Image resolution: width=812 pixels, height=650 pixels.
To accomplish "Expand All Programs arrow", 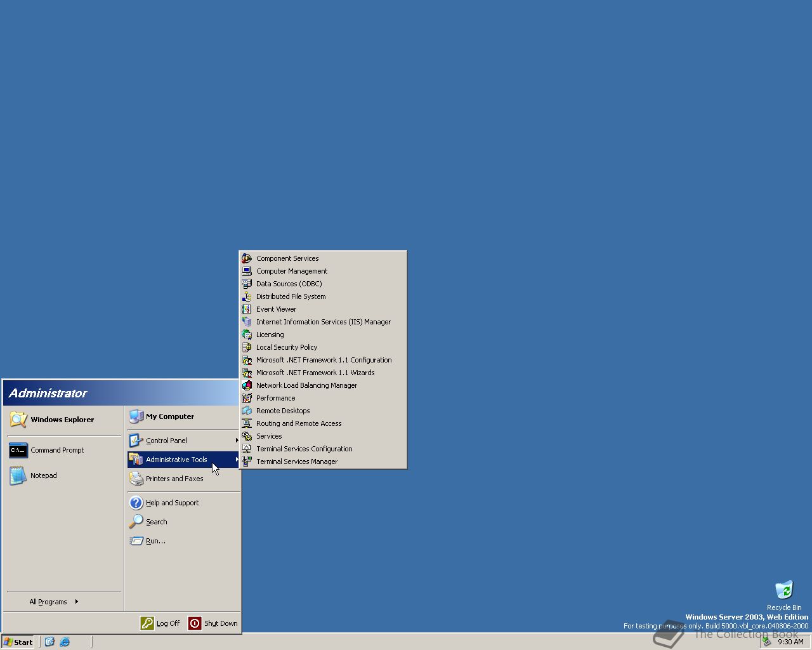I will click(76, 602).
